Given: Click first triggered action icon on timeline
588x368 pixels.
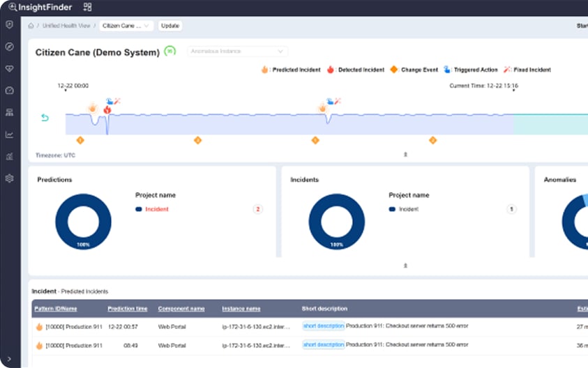Looking at the screenshot, I should click(x=110, y=101).
